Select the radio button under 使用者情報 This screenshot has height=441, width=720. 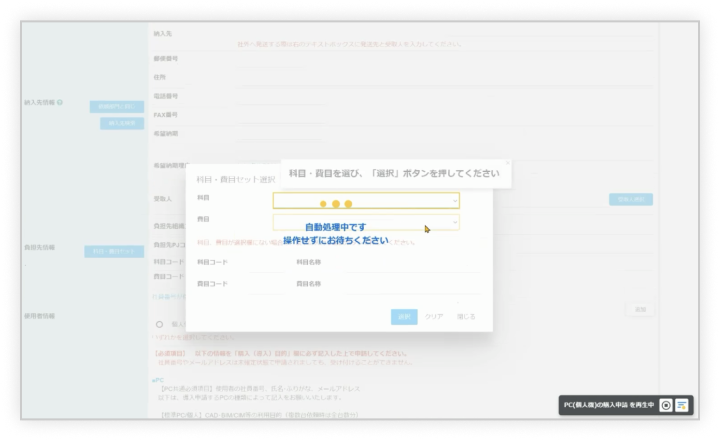point(159,324)
